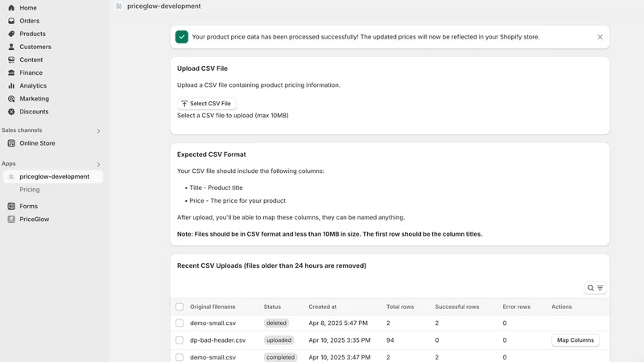Click the Apr 10, 2025 3:35 PM date
Image resolution: width=644 pixels, height=362 pixels.
(x=339, y=340)
